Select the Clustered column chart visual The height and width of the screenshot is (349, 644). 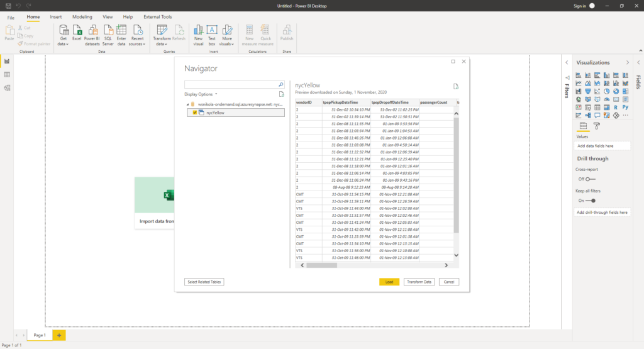[x=607, y=75]
